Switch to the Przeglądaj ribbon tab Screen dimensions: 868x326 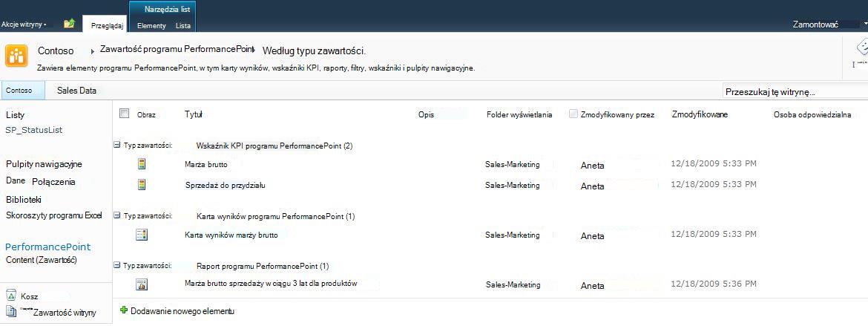coord(106,25)
